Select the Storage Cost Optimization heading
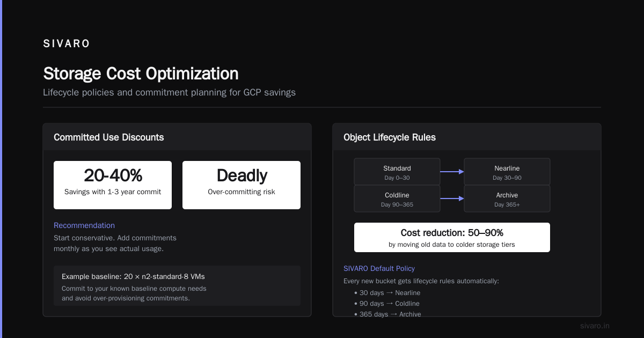644x338 pixels. tap(141, 74)
